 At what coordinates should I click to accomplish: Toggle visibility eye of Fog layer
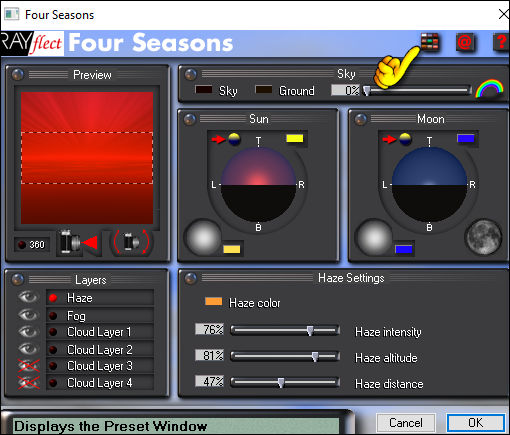pos(28,314)
